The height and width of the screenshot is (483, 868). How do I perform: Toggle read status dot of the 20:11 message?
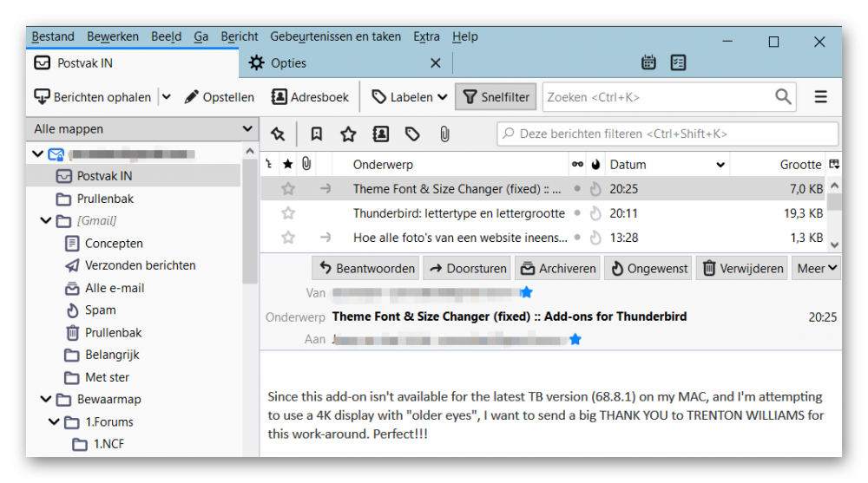point(577,212)
